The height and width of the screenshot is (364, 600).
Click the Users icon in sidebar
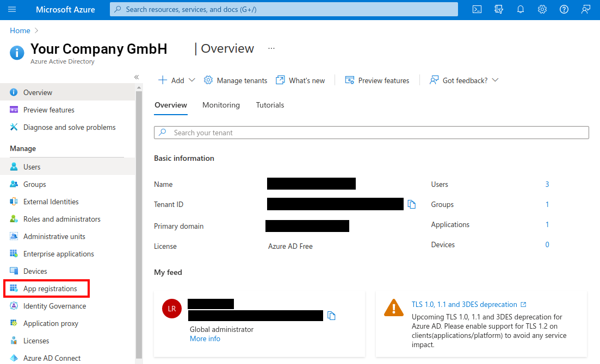[14, 167]
